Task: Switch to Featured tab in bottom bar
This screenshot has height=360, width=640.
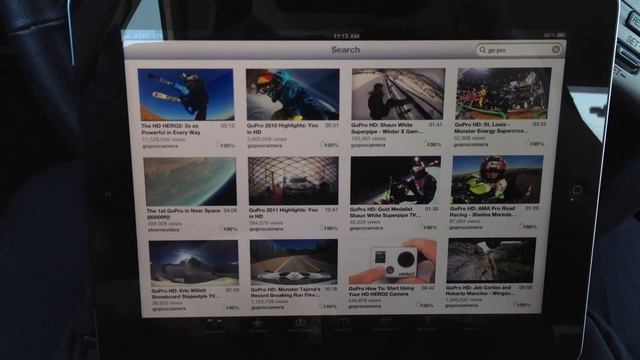Action: 215,327
